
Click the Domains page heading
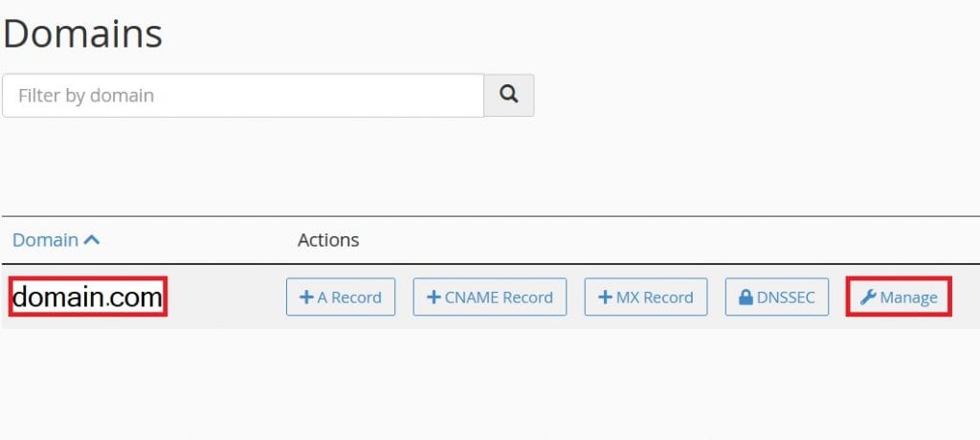coord(82,33)
